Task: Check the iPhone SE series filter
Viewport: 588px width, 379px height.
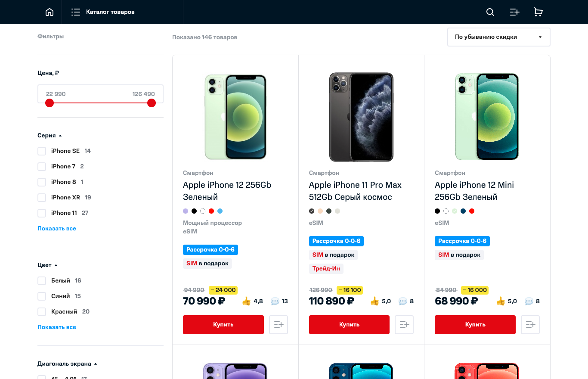Action: [42, 151]
